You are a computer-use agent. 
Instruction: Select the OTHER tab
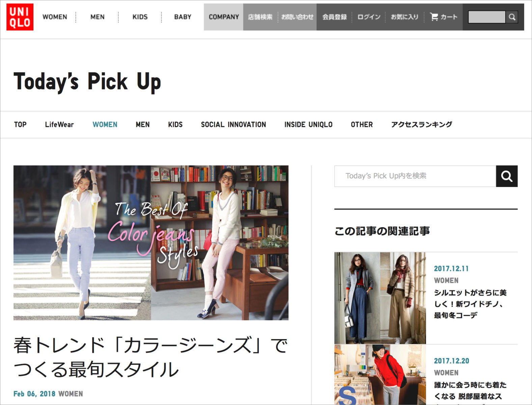(x=362, y=125)
